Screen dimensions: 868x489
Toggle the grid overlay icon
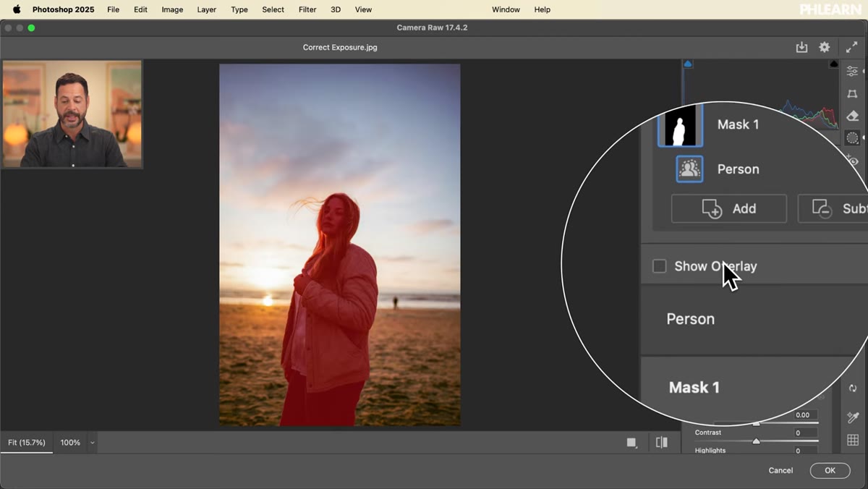pos(853,441)
